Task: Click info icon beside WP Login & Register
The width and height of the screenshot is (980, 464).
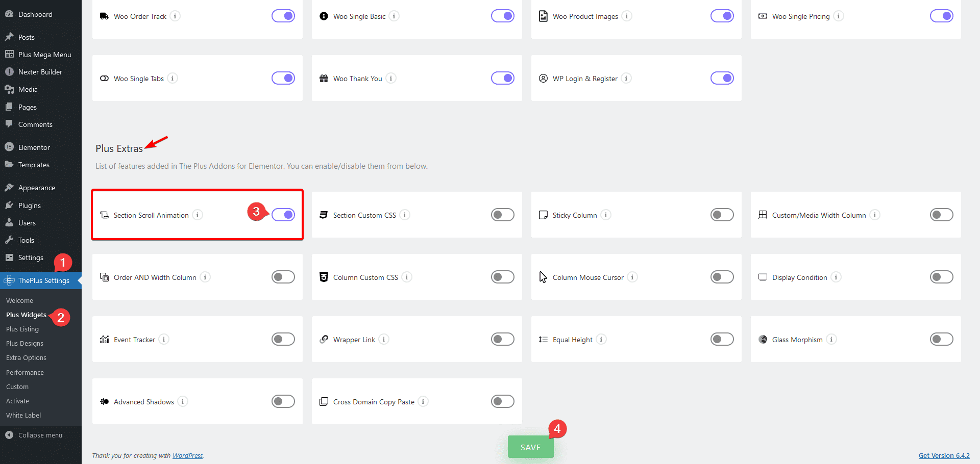Action: point(626,79)
